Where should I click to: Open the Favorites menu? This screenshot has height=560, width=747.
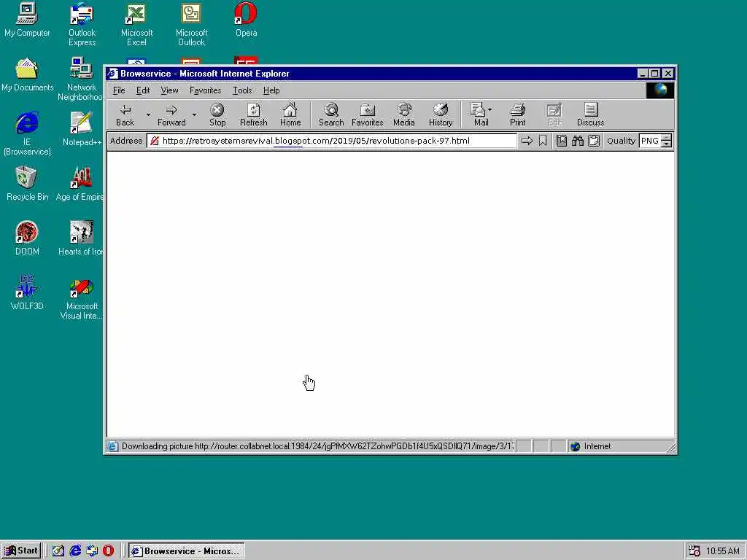tap(205, 90)
